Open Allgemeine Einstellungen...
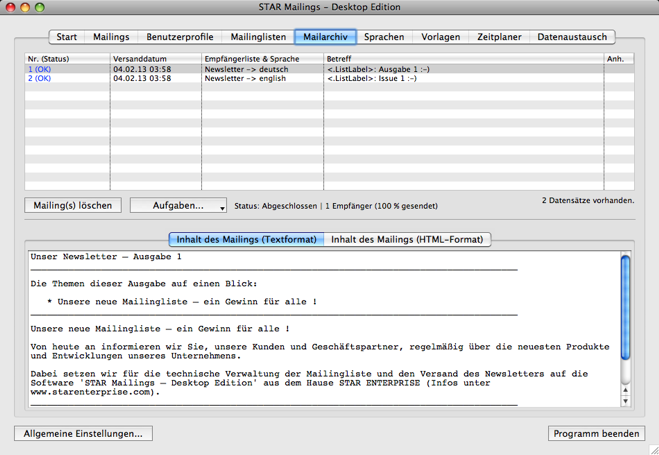Screen dimensions: 659x455 coord(83,434)
